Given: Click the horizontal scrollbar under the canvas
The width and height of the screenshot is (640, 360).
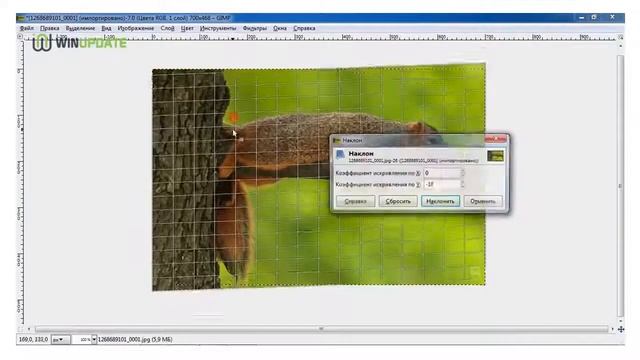Looking at the screenshot, I should pos(321,329).
